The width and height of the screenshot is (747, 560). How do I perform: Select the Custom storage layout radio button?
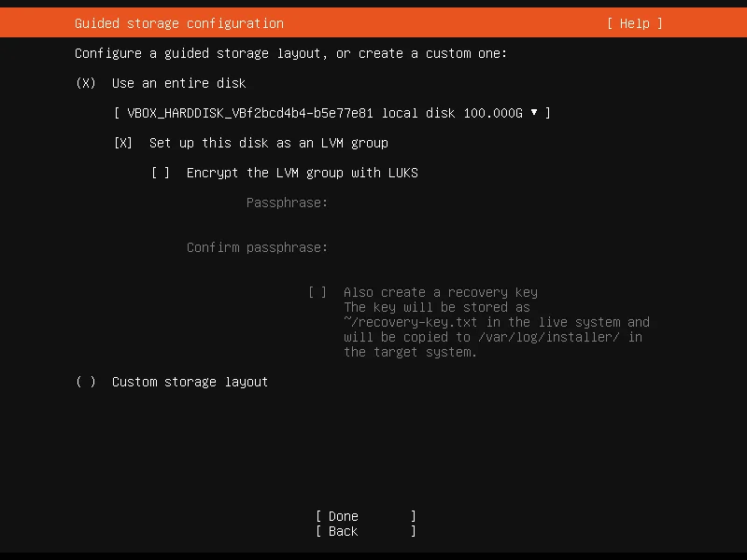pos(86,382)
